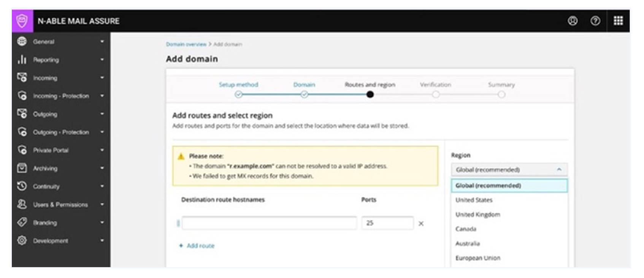The image size is (644, 278).
Task: Open the app grid launcher icon
Action: pos(618,21)
